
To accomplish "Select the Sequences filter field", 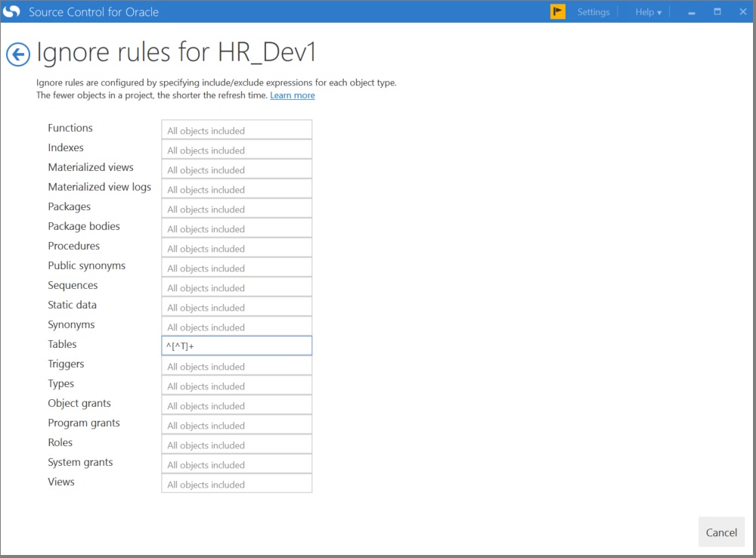I will click(x=236, y=287).
